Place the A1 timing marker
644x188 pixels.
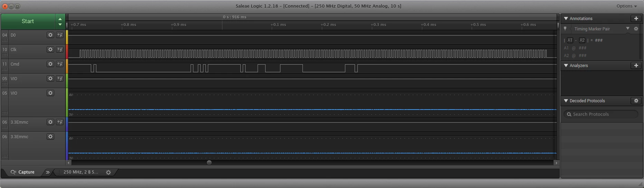click(x=570, y=40)
